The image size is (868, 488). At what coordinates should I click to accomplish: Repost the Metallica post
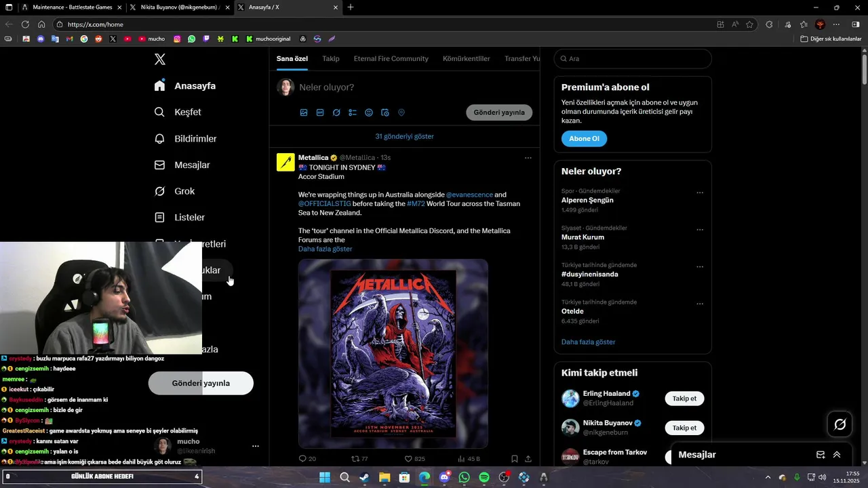tap(359, 459)
